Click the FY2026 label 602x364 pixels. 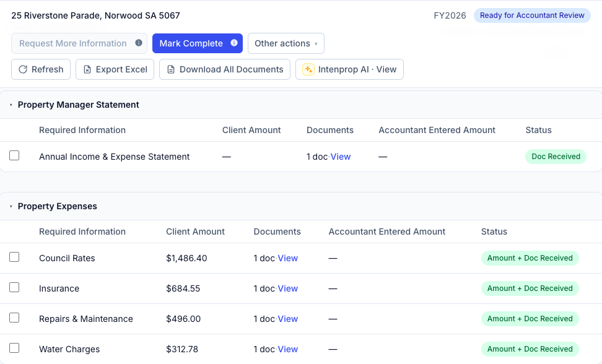pyautogui.click(x=450, y=15)
